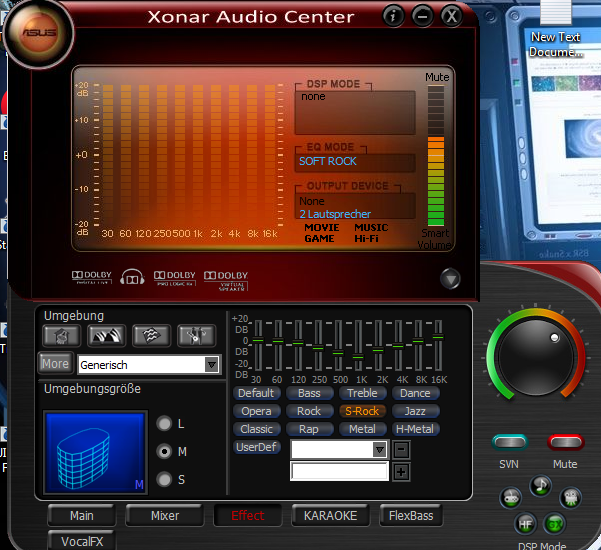Screen dimensions: 601x550
Task: Switch to the Main tab
Action: coord(82,516)
